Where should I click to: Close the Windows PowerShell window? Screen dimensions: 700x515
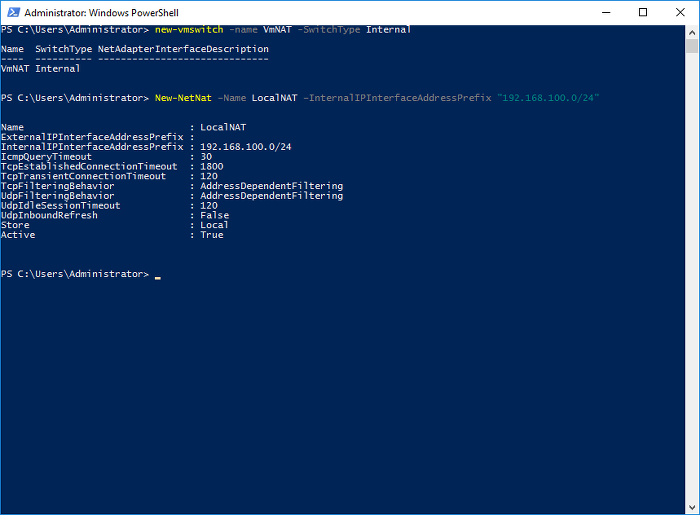680,12
